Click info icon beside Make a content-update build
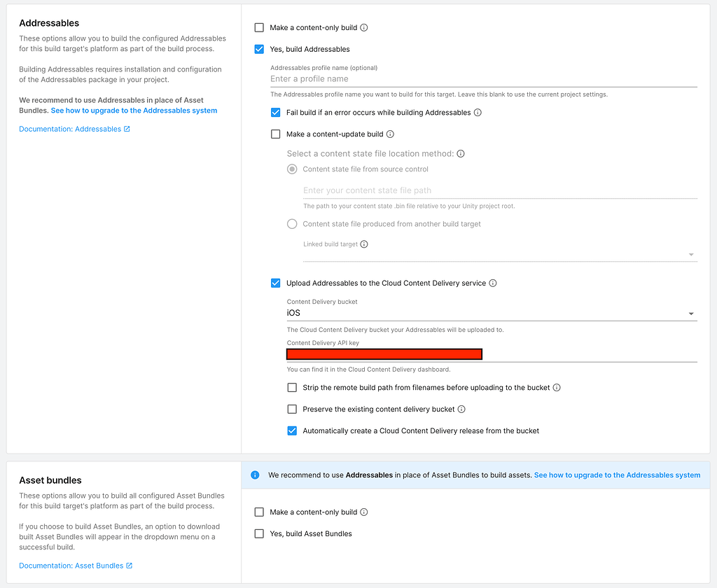Viewport: 717px width, 588px height. (x=390, y=134)
